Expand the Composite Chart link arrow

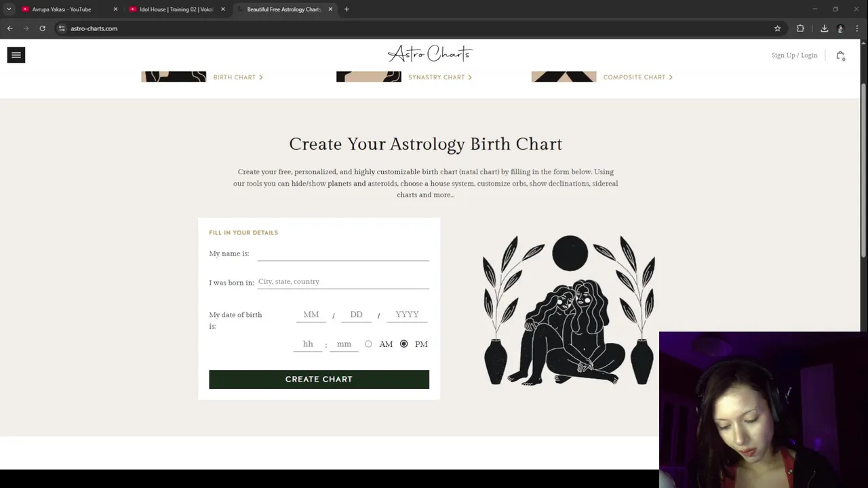(671, 77)
